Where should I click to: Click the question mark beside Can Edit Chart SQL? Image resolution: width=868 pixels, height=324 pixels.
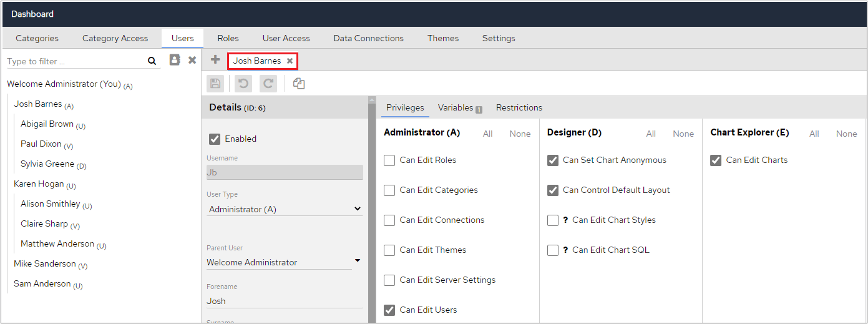(x=565, y=250)
